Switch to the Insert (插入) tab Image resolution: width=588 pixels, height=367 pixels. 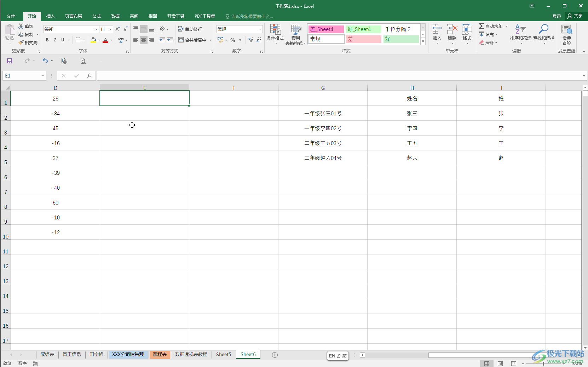(x=51, y=16)
